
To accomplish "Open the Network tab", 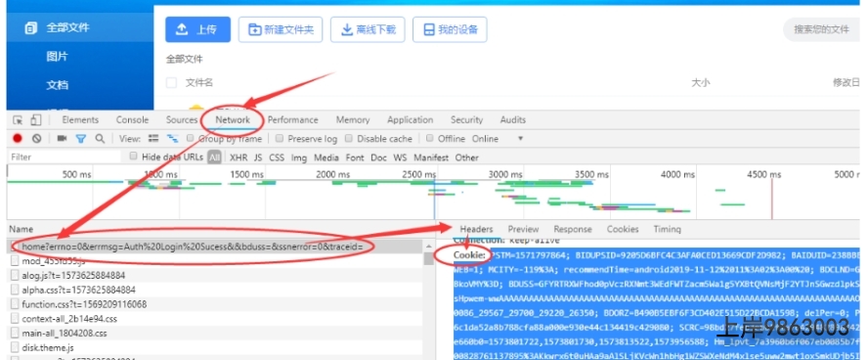I will pyautogui.click(x=233, y=119).
